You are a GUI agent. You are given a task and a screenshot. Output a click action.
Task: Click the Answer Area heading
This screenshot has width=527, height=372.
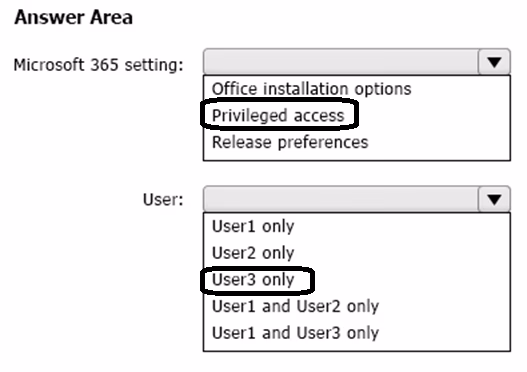[x=74, y=17]
